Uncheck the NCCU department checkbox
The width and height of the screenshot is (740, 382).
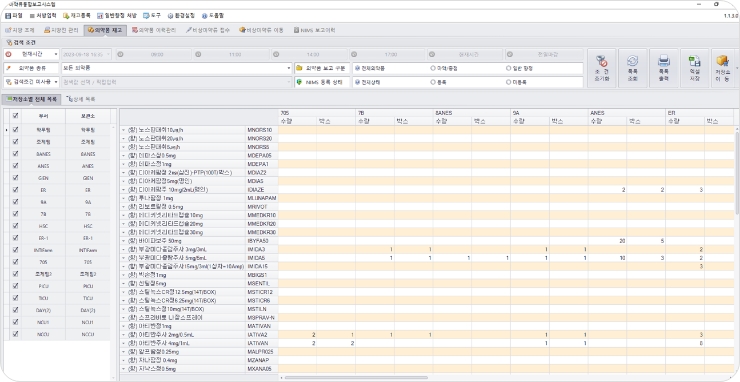(16, 333)
